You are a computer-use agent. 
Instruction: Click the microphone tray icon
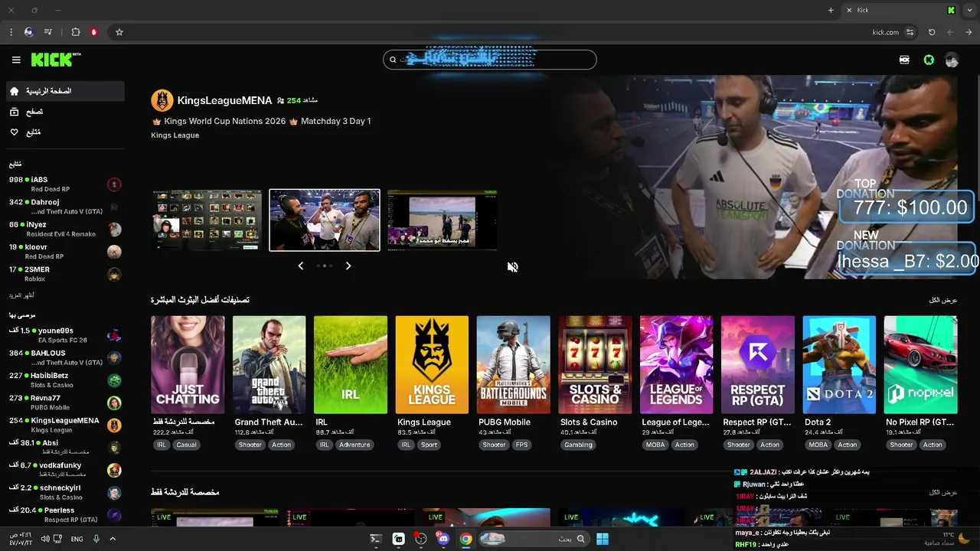point(96,539)
